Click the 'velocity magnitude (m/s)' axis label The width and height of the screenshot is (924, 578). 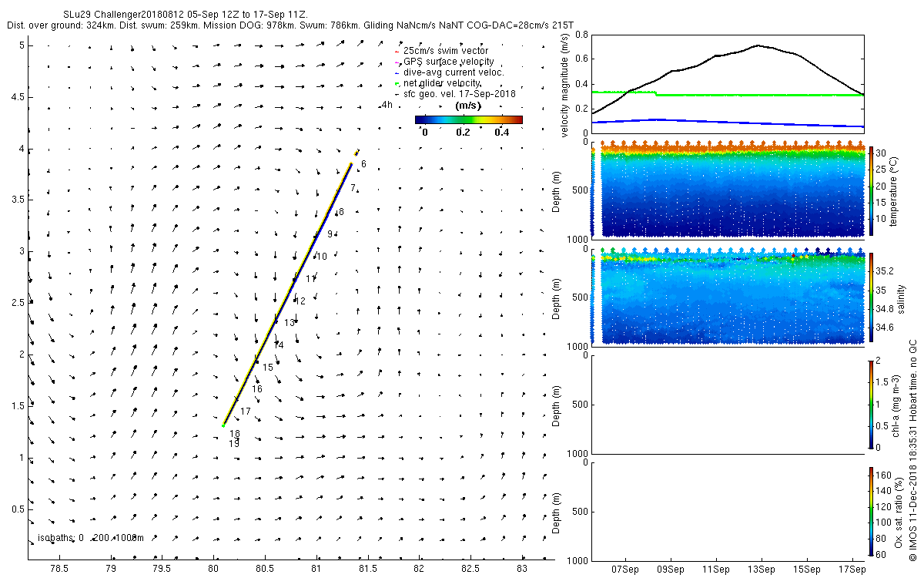(x=565, y=86)
